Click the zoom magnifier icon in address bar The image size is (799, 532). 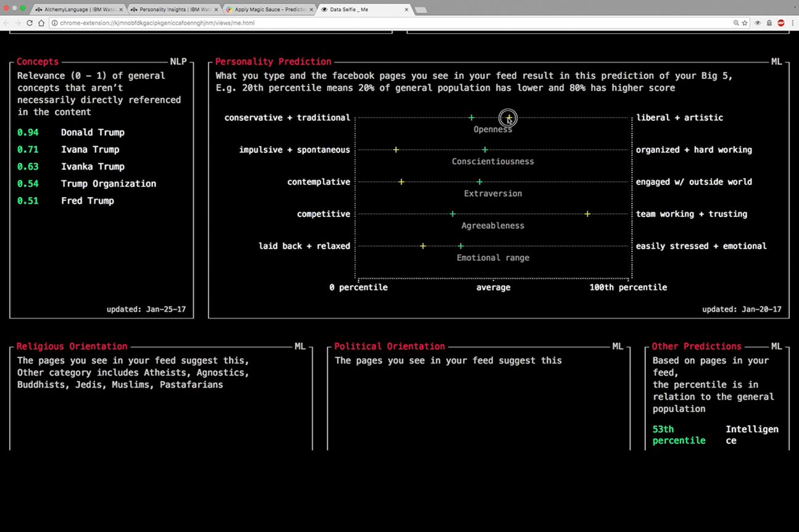tap(735, 23)
